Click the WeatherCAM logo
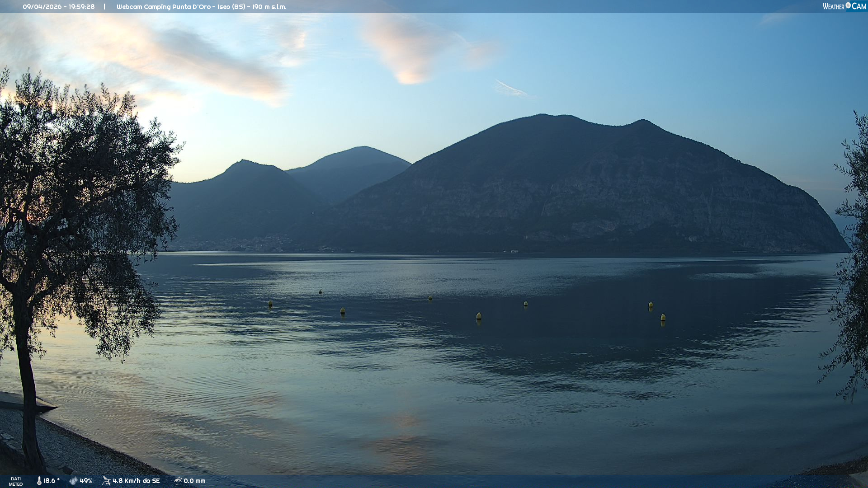Viewport: 868px width, 488px height. point(844,6)
